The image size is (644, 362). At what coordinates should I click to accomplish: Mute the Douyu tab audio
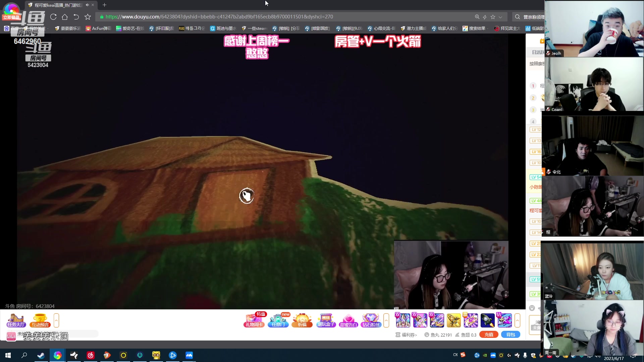tap(87, 5)
